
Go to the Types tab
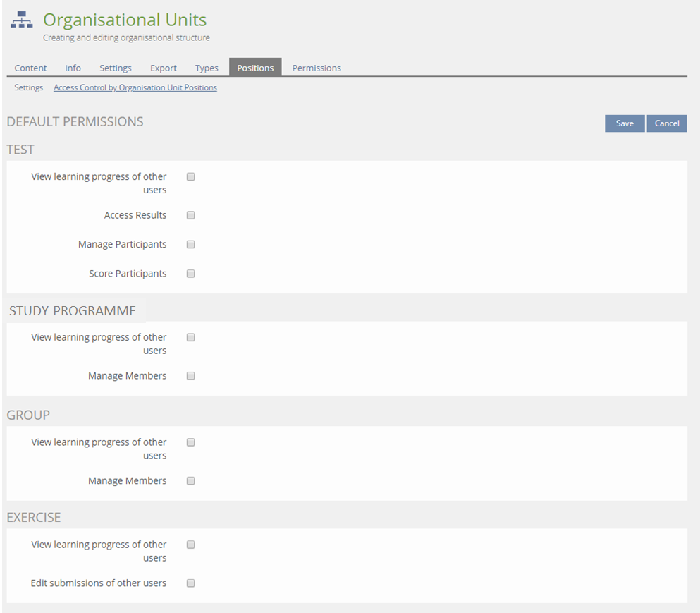pyautogui.click(x=207, y=68)
